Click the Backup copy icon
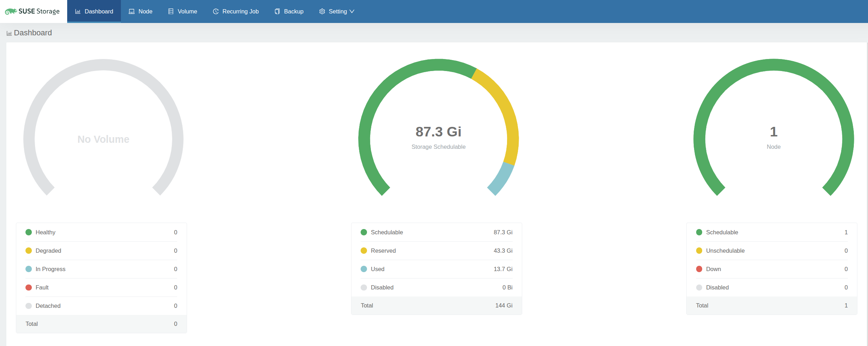The height and width of the screenshot is (346, 868). click(x=277, y=11)
